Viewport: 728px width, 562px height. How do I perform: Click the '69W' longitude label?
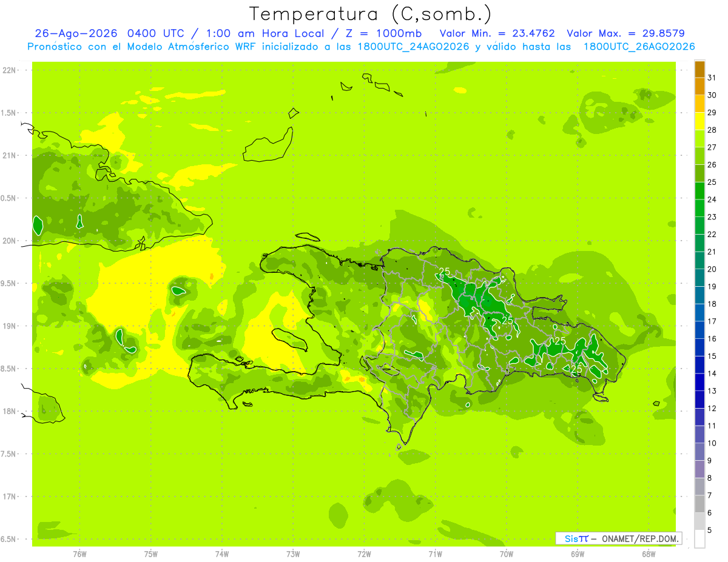point(577,554)
